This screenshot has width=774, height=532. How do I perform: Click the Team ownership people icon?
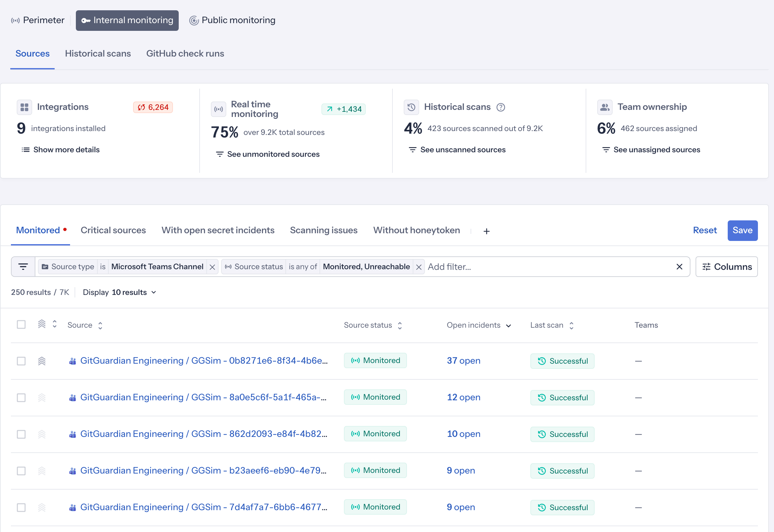(x=605, y=107)
